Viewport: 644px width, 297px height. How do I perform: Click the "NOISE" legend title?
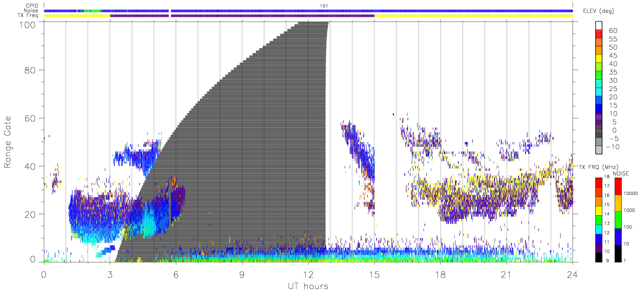[620, 173]
